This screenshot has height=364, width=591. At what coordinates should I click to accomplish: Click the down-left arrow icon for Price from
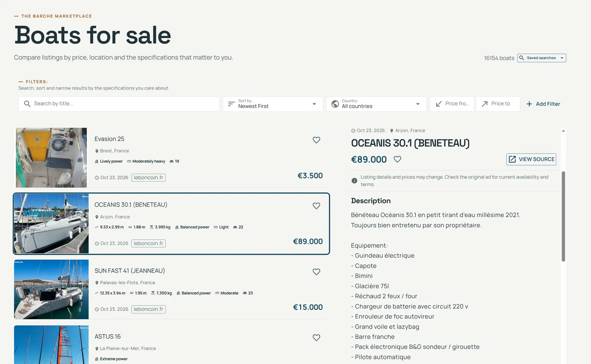click(x=439, y=104)
